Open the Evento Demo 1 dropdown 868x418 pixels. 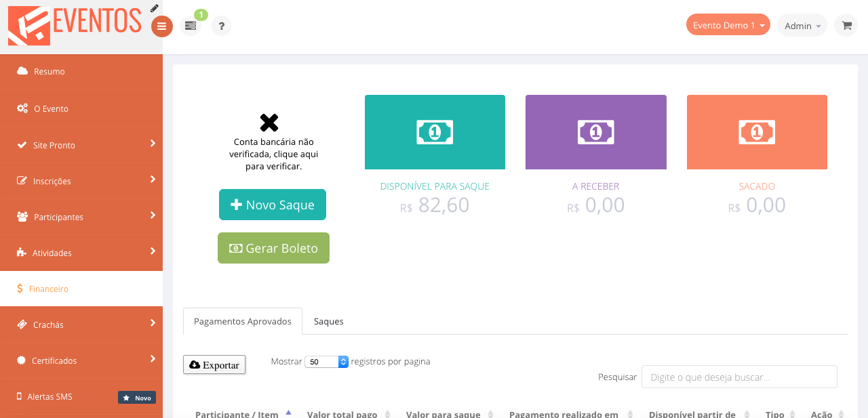(728, 25)
